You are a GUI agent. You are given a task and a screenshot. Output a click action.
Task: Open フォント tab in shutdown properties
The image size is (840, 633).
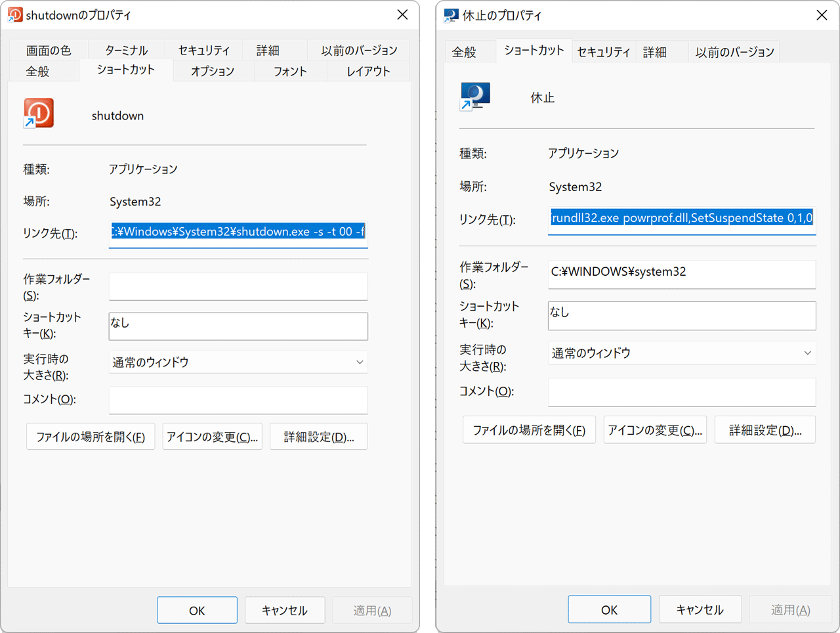tap(290, 71)
